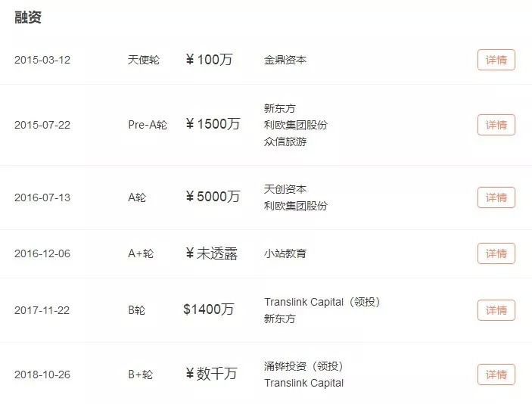Select the ¥5000万 funding amount
This screenshot has height=404, width=532.
[212, 197]
